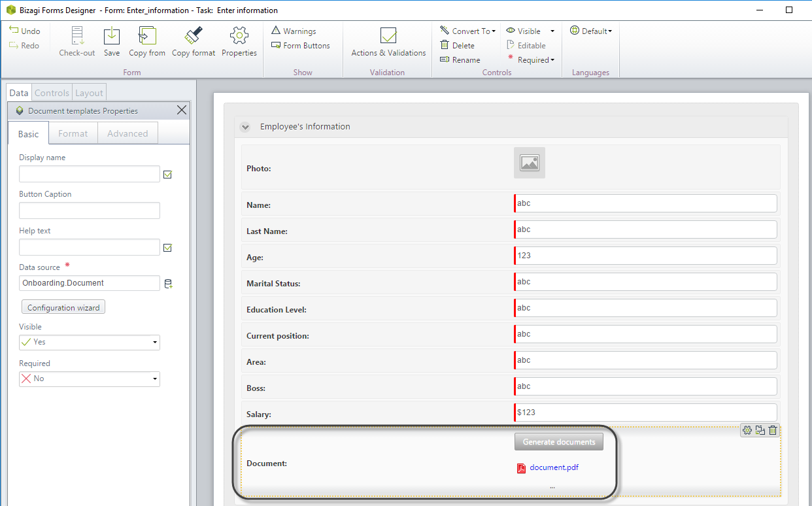Select the Basic properties tab
Screen dimensions: 812x506
[28, 133]
